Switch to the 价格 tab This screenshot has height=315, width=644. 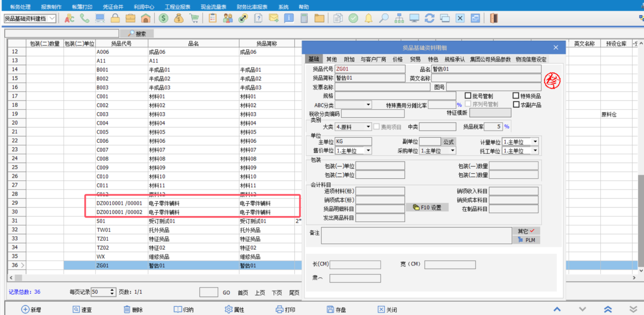point(398,59)
